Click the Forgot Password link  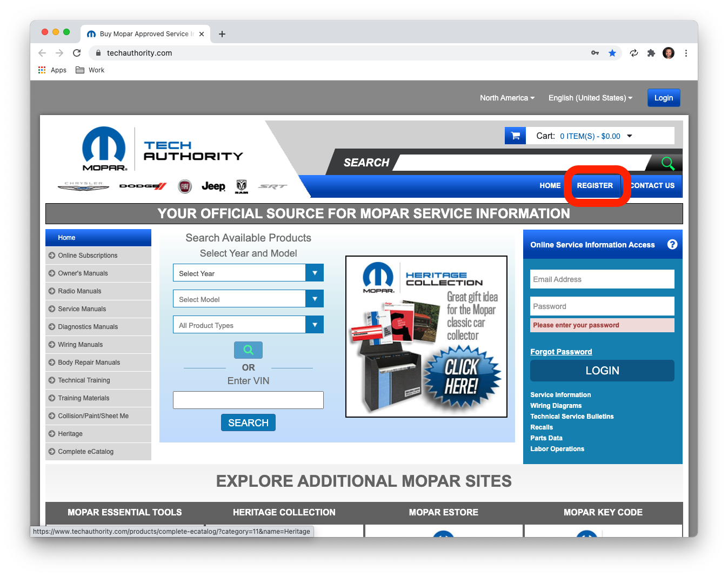click(561, 352)
